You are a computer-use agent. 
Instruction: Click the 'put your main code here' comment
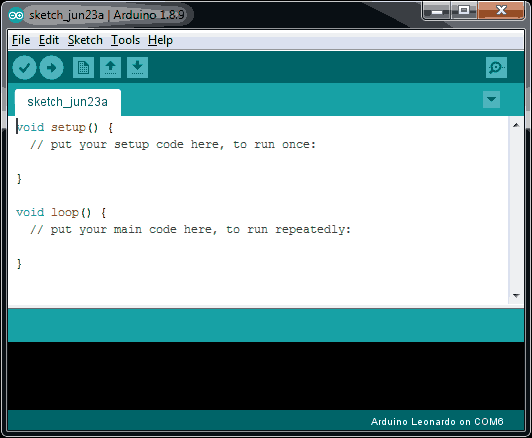pyautogui.click(x=190, y=230)
